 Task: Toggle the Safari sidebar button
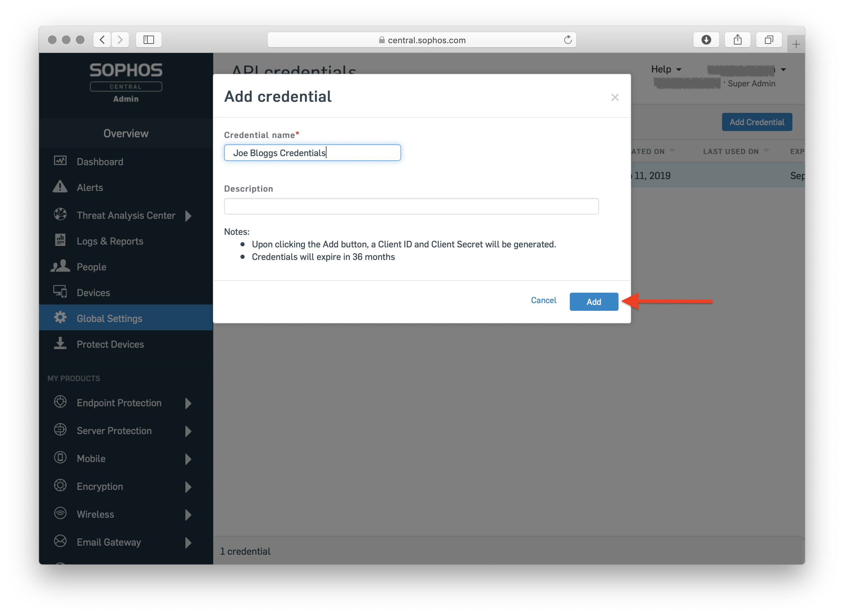click(x=148, y=40)
